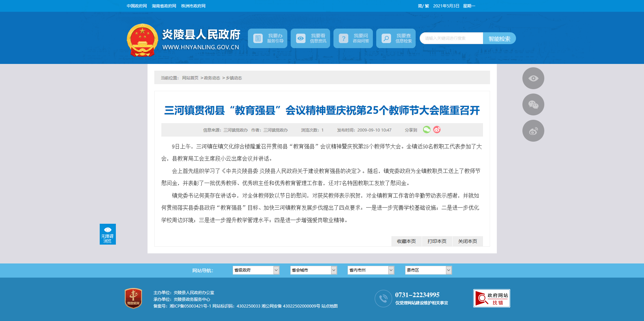Switch between 简/繁 Chinese text
Image resolution: width=644 pixels, height=321 pixels.
[423, 6]
